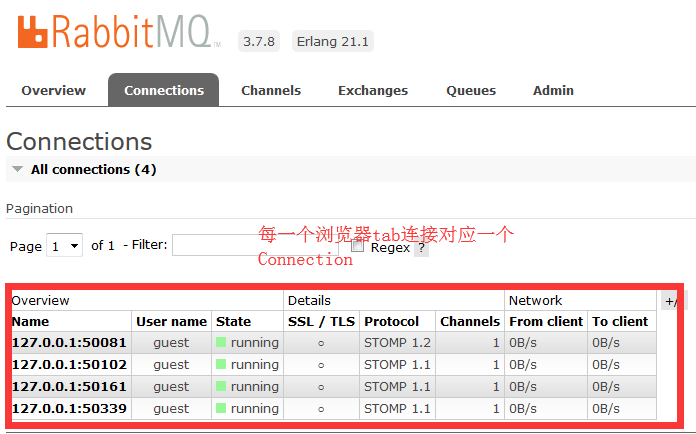Click green state indicator of 127.0.0.1:50081 row

221,342
